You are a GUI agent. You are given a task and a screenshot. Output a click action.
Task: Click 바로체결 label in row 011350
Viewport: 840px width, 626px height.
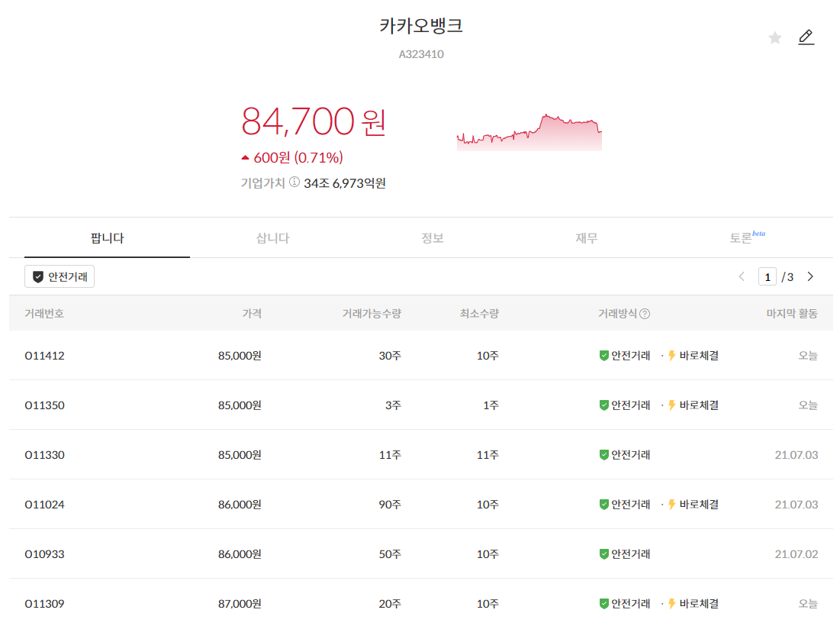[699, 405]
